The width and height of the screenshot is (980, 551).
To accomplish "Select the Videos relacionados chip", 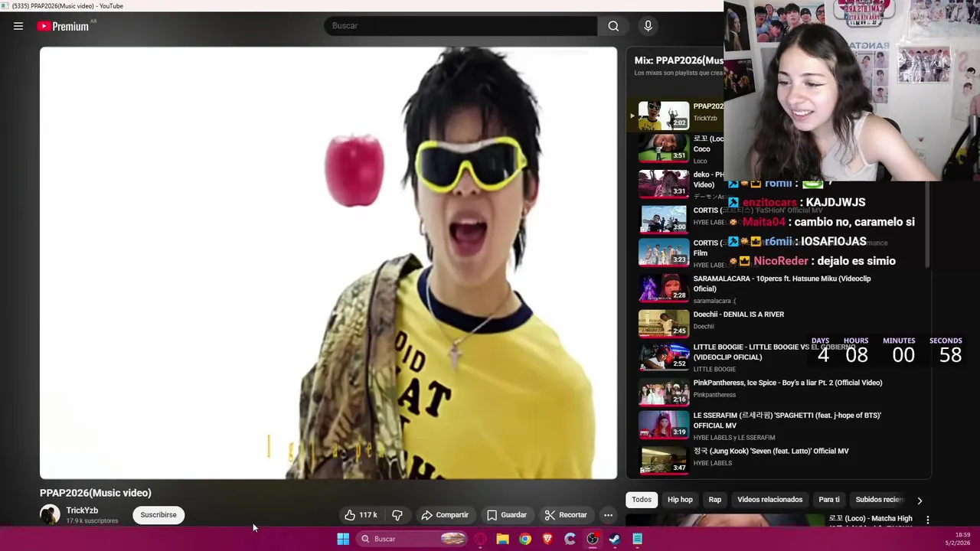I will tap(769, 500).
